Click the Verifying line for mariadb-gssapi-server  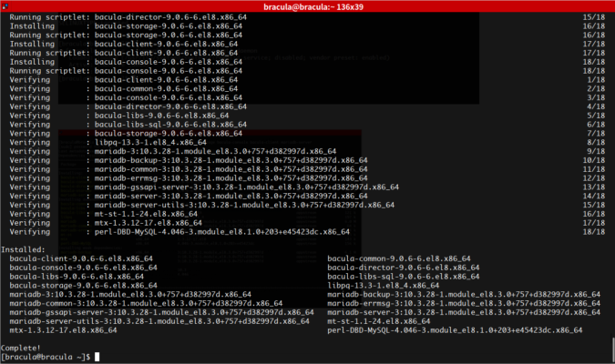[x=308, y=187]
